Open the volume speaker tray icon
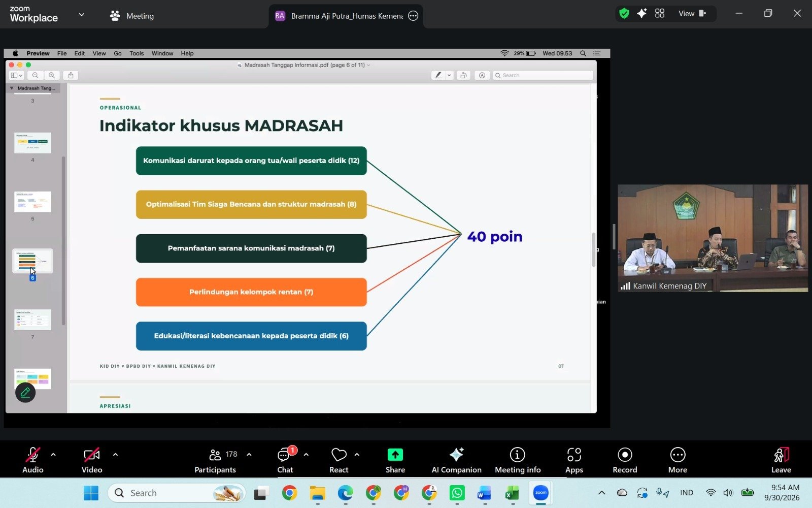812x508 pixels. click(x=728, y=493)
